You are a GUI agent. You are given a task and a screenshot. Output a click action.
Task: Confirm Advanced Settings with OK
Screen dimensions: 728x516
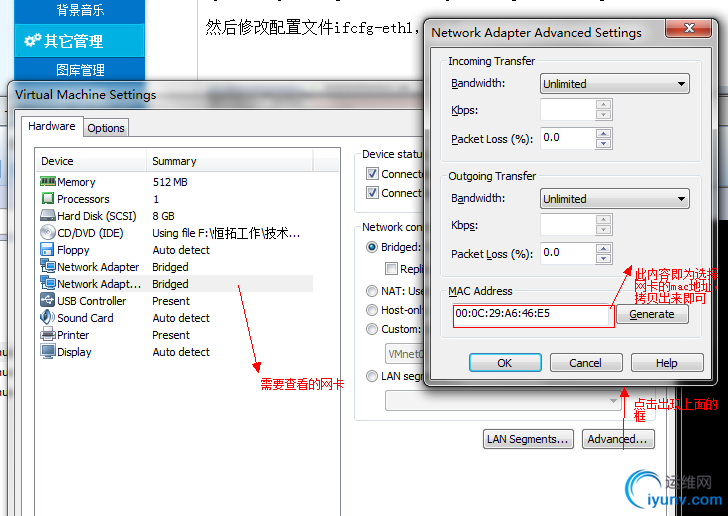pos(505,363)
